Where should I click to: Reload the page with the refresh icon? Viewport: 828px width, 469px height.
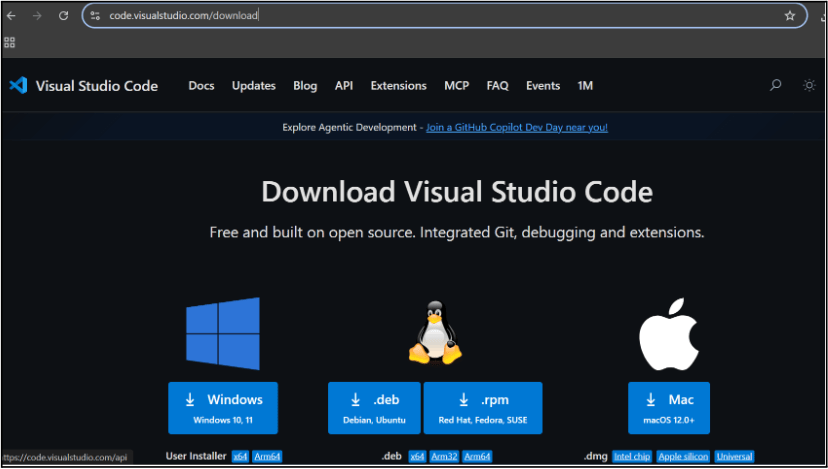click(x=63, y=16)
